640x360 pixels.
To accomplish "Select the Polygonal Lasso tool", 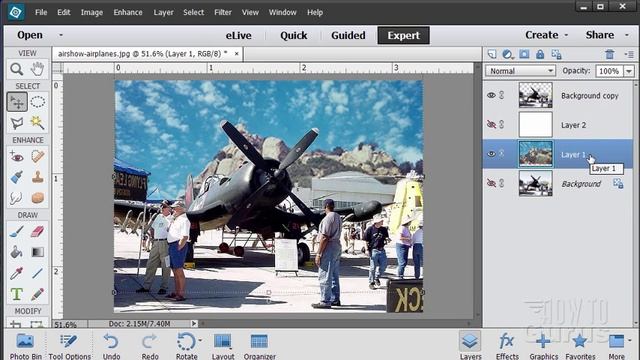I will click(x=17, y=123).
